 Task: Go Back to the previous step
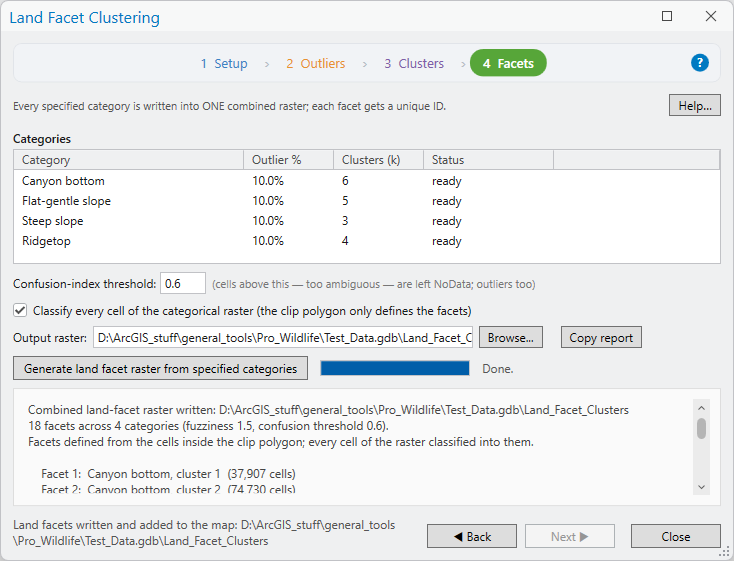(472, 536)
